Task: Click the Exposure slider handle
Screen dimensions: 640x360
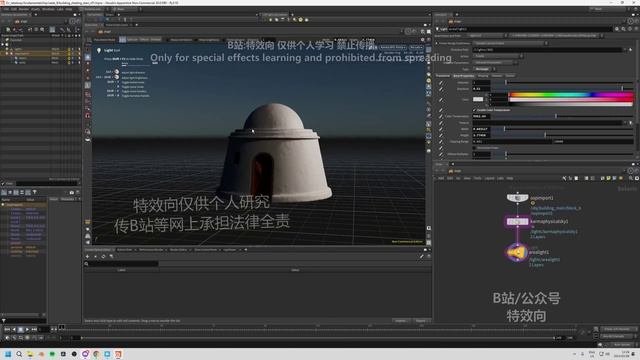Action: click(622, 88)
